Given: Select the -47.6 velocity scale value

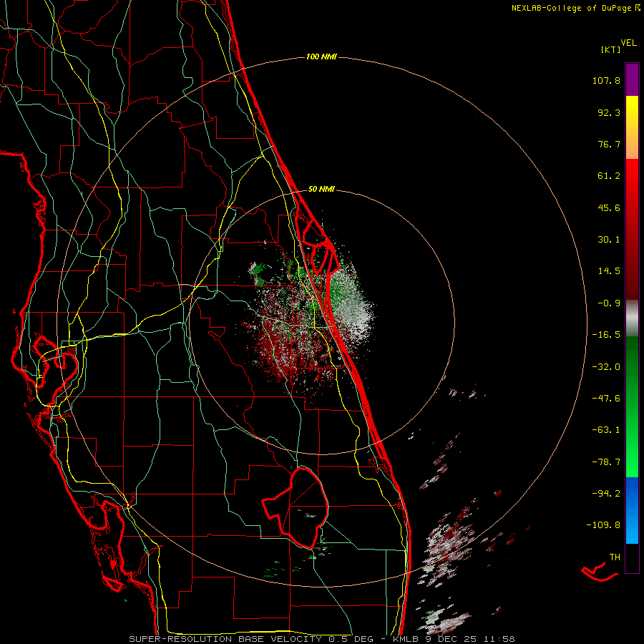Looking at the screenshot, I should tap(606, 399).
